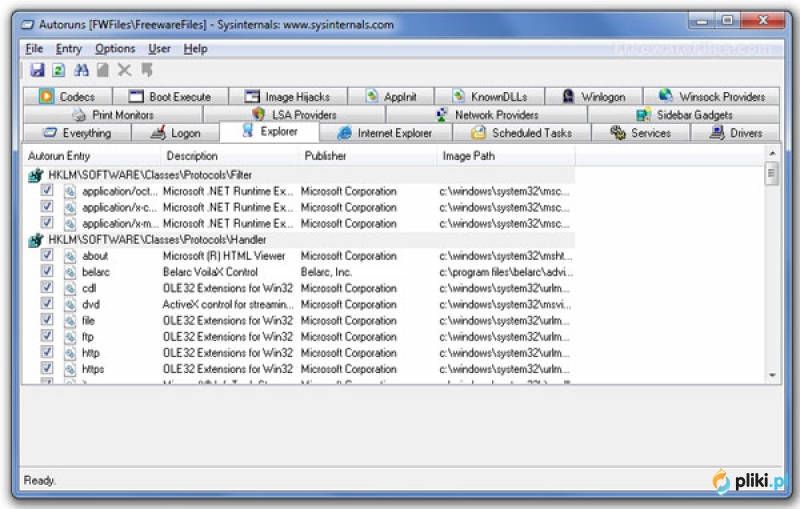800x509 pixels.
Task: Toggle the http entry checkbox
Action: pos(47,352)
